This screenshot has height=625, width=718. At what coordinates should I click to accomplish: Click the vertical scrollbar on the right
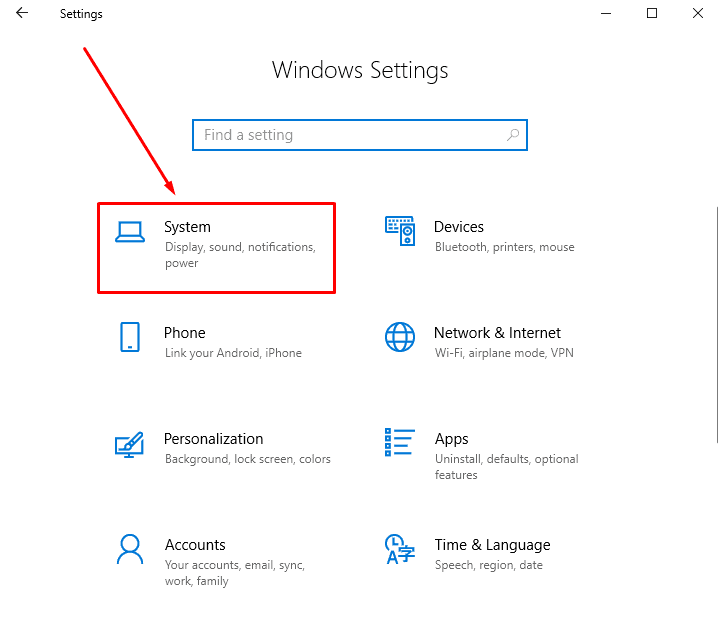click(x=717, y=325)
